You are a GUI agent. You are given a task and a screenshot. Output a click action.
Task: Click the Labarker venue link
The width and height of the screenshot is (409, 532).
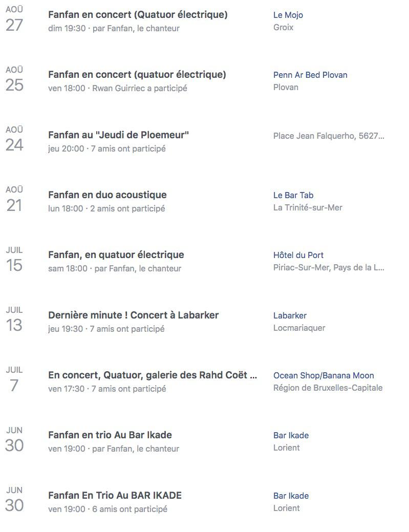(x=290, y=315)
